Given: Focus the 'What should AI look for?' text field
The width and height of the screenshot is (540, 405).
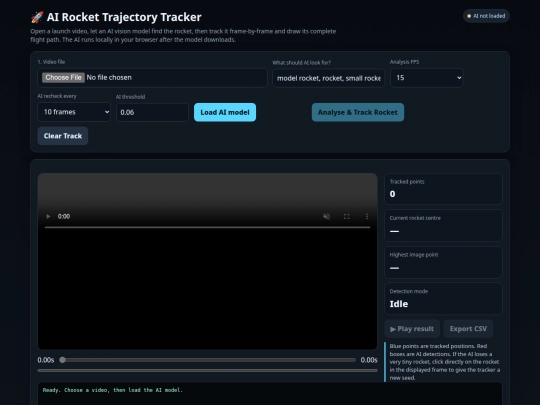Looking at the screenshot, I should pyautogui.click(x=329, y=78).
